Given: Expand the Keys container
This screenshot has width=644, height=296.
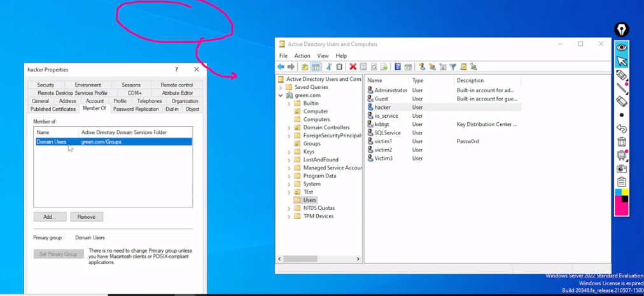Looking at the screenshot, I should 289,152.
